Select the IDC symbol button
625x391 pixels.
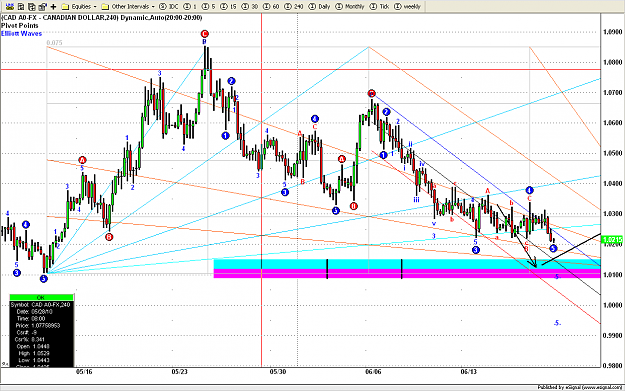168,6
